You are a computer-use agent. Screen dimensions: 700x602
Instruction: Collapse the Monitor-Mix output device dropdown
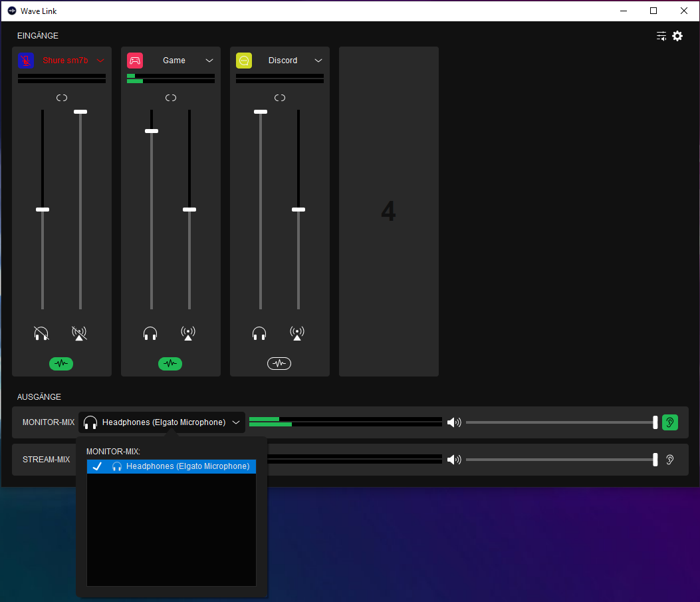(235, 422)
